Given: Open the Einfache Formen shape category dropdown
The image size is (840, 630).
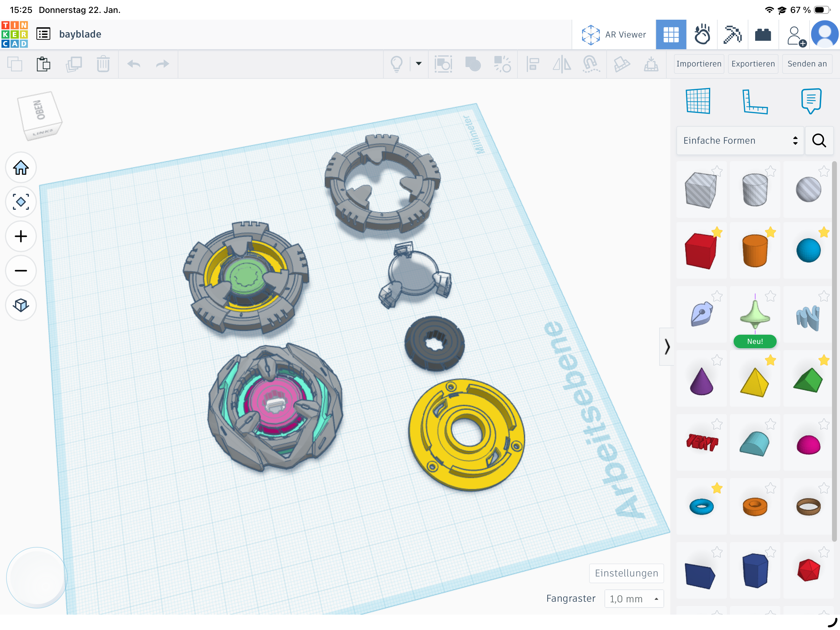Looking at the screenshot, I should [740, 141].
